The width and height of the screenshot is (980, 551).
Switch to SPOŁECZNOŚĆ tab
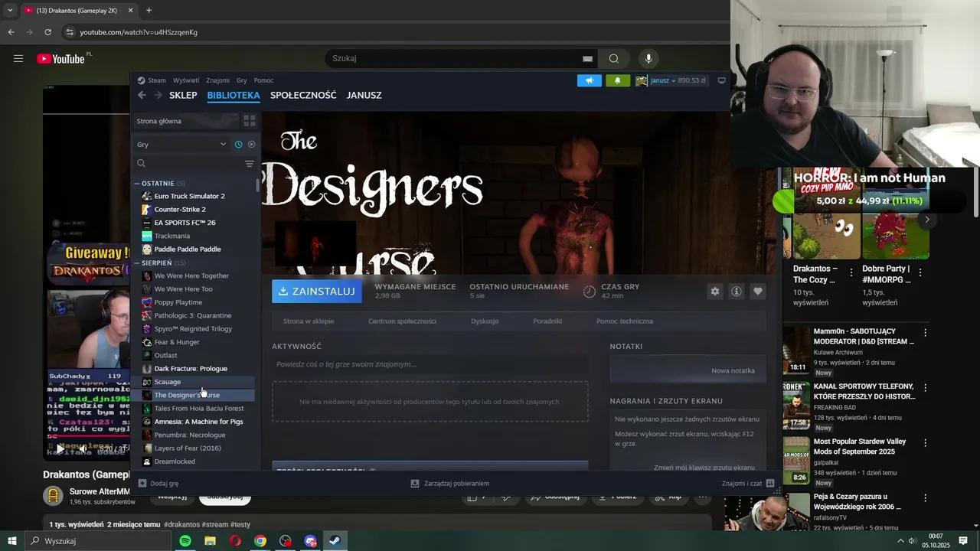coord(303,96)
